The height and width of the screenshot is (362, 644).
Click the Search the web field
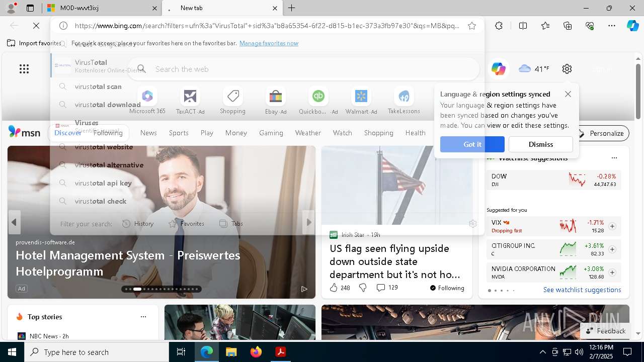point(304,69)
